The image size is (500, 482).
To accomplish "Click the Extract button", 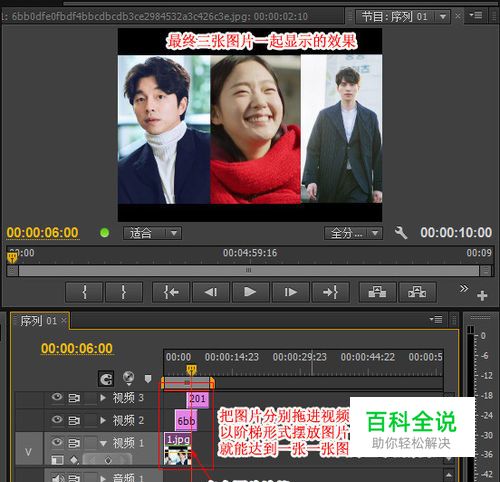I will coord(417,292).
